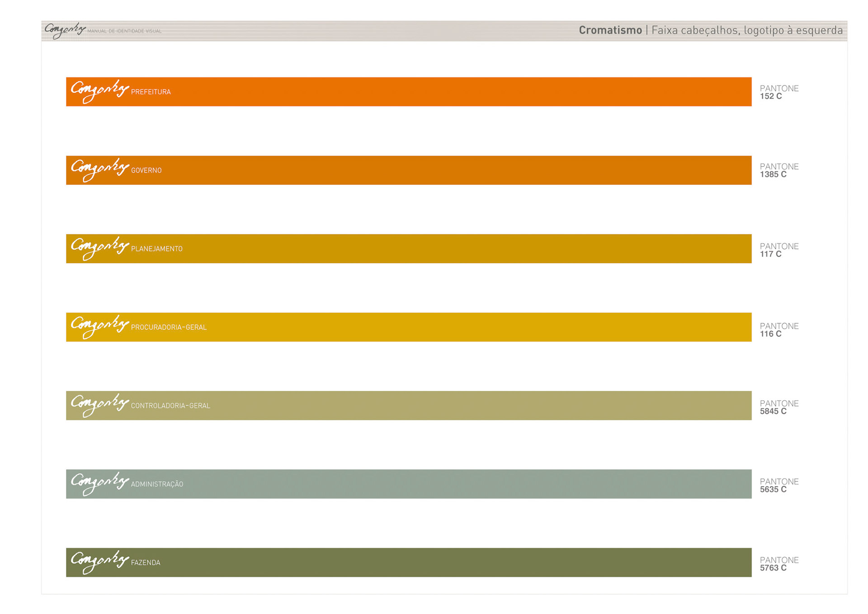This screenshot has height=614, width=868.
Task: Click the PANTONE 116 C caption
Action: 779,330
